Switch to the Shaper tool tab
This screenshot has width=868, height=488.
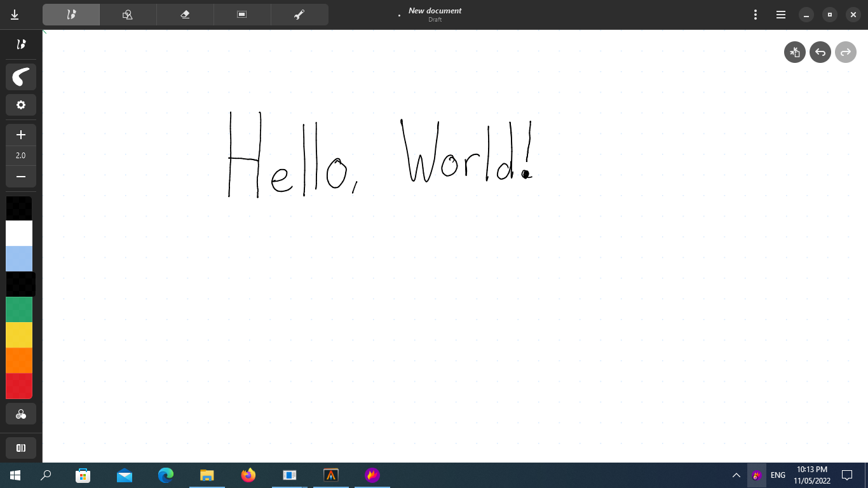128,15
